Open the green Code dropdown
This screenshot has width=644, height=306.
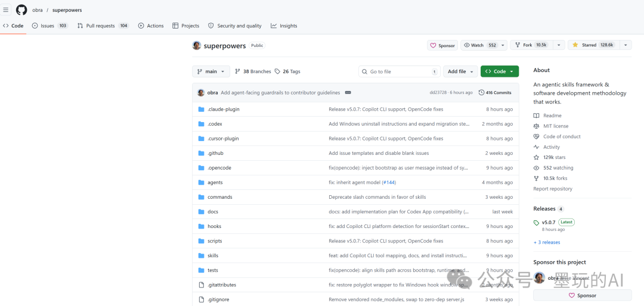click(499, 71)
